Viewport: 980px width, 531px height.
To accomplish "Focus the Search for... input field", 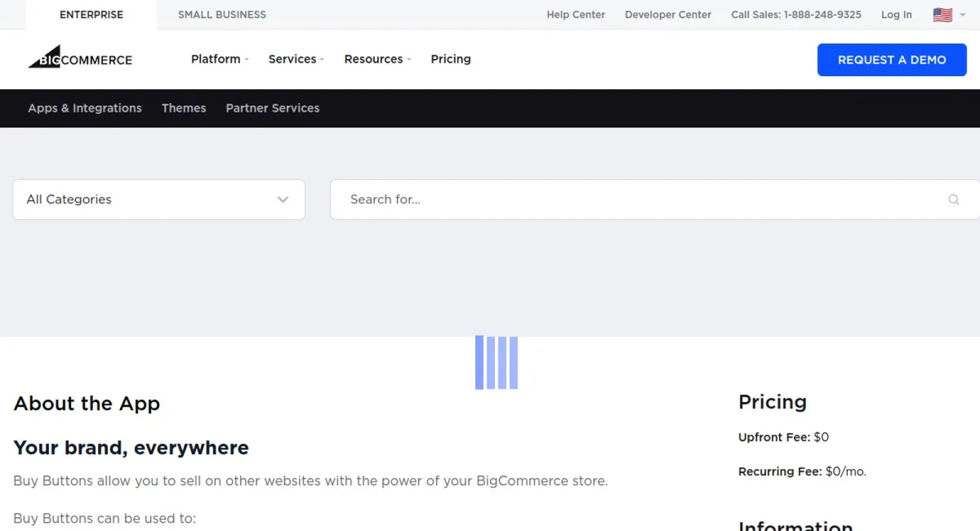I will tap(654, 199).
